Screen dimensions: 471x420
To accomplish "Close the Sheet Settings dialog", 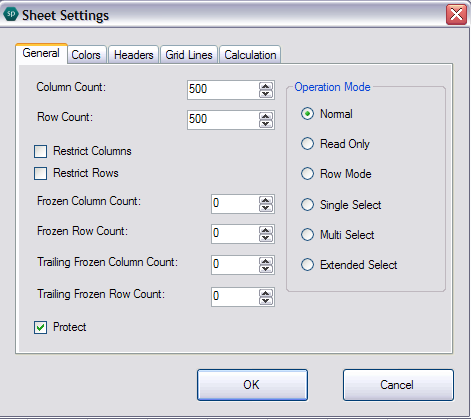I will pyautogui.click(x=456, y=15).
